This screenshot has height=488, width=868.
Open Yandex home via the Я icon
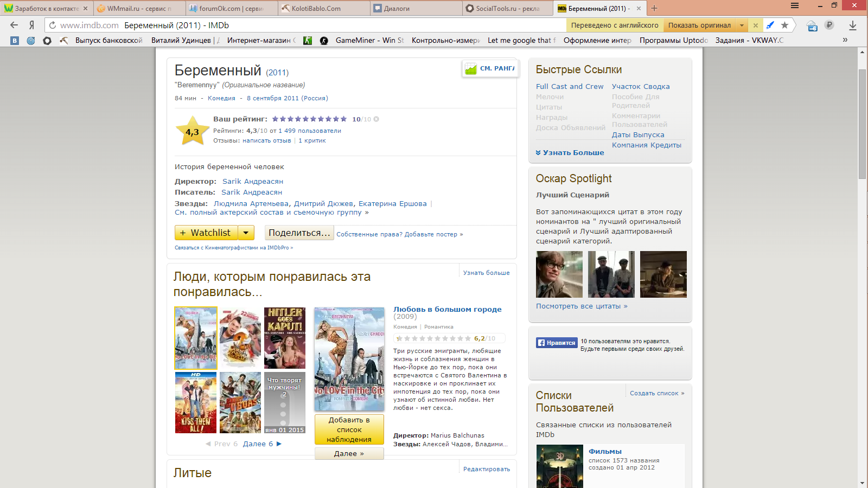pos(31,25)
